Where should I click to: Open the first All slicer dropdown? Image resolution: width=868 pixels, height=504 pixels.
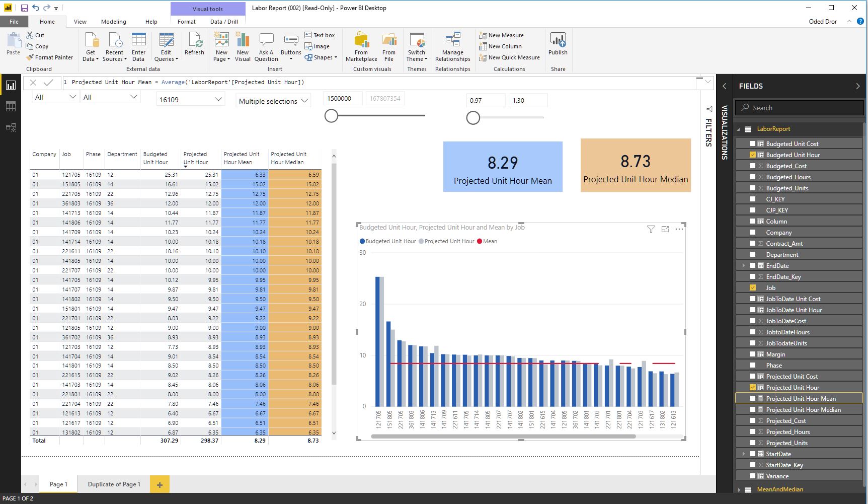[72, 97]
